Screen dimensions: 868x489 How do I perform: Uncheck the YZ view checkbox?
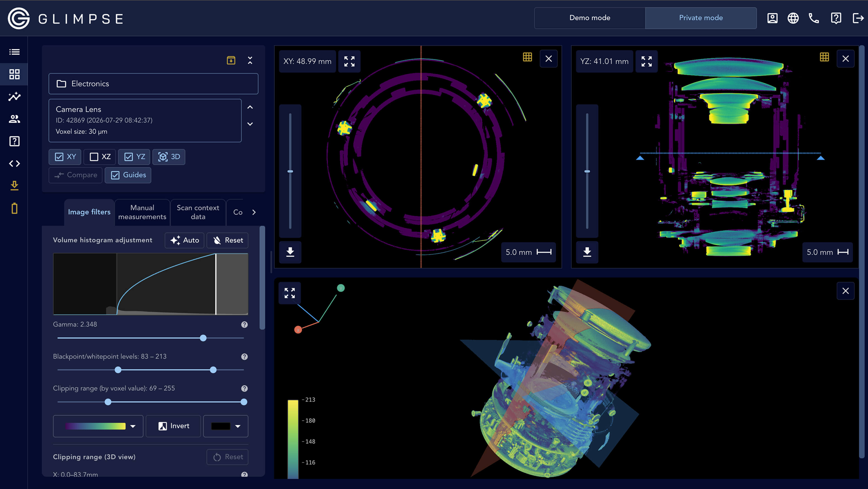pyautogui.click(x=134, y=157)
